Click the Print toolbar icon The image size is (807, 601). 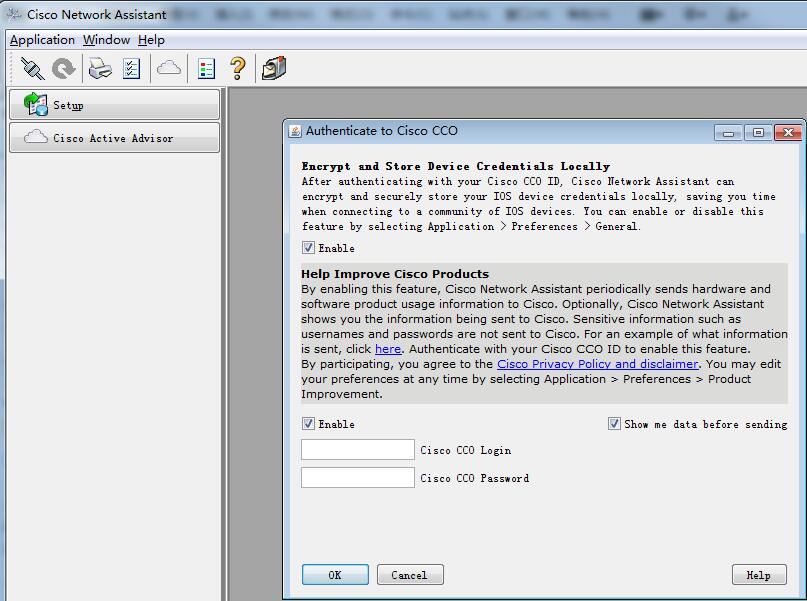(100, 68)
